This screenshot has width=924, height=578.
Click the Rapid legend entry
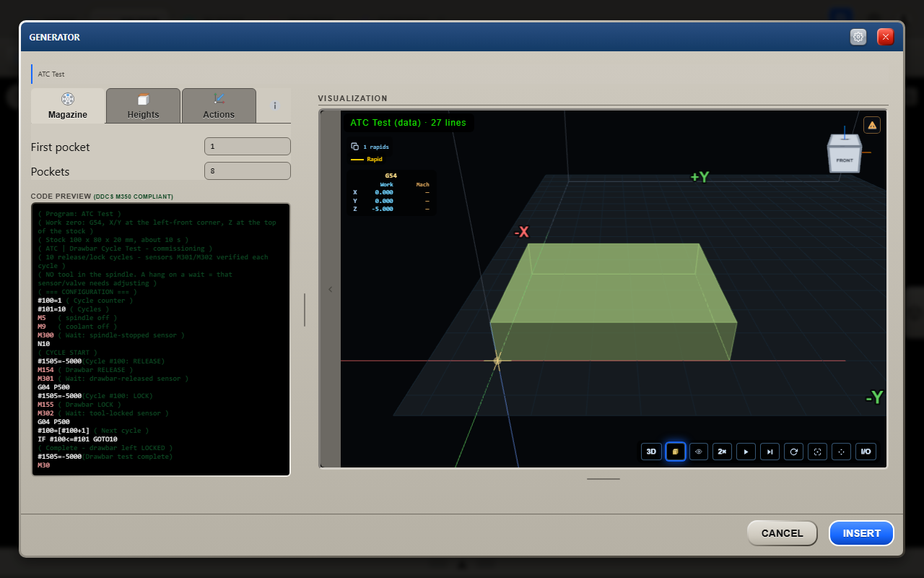367,159
